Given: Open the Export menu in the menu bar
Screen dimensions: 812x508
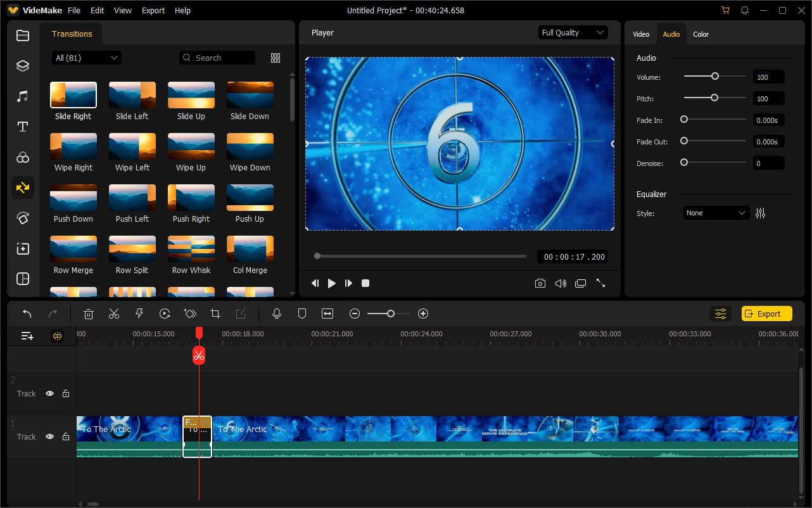Looking at the screenshot, I should [x=153, y=10].
